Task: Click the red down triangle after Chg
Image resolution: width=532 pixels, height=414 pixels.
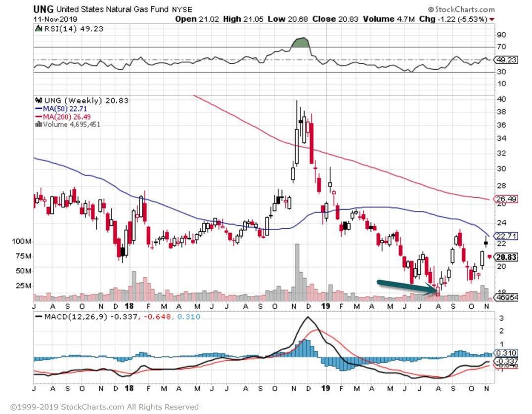Action: tap(492, 19)
